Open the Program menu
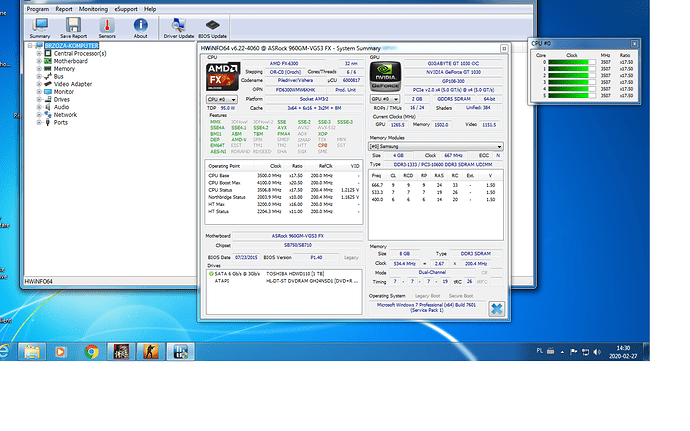 [37, 9]
